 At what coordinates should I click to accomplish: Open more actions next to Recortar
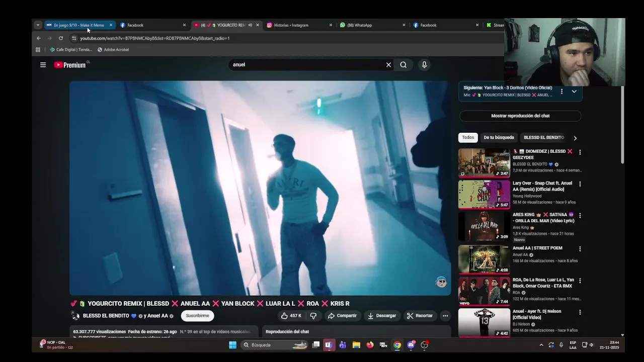coord(445,316)
